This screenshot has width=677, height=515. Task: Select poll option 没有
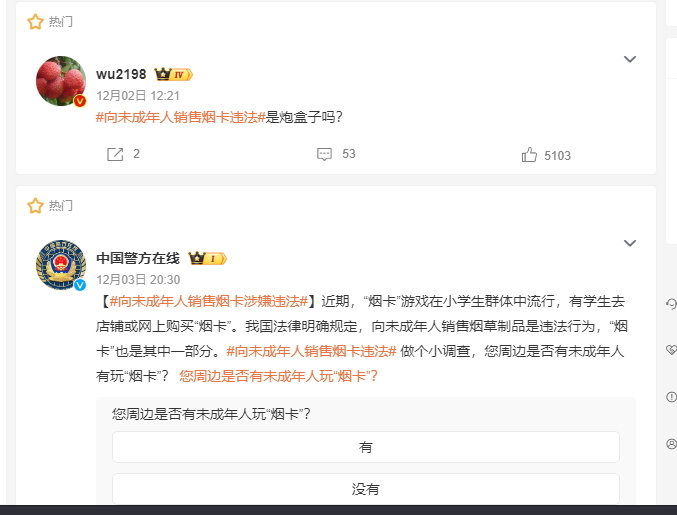click(366, 489)
